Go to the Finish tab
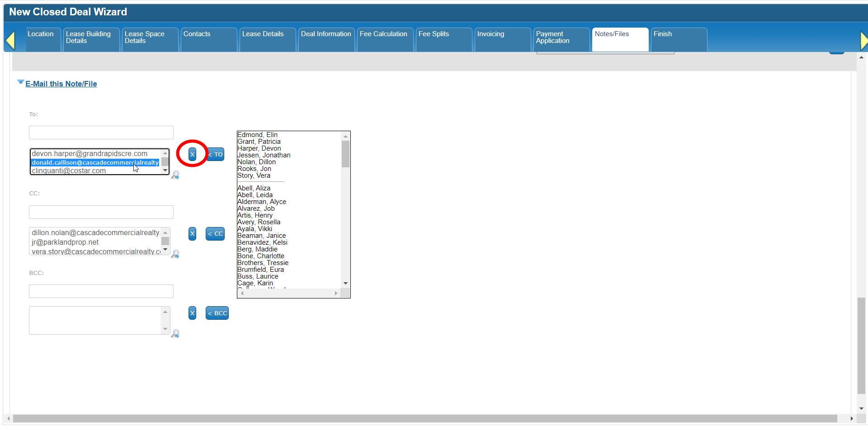Image resolution: width=868 pixels, height=426 pixels. point(663,34)
